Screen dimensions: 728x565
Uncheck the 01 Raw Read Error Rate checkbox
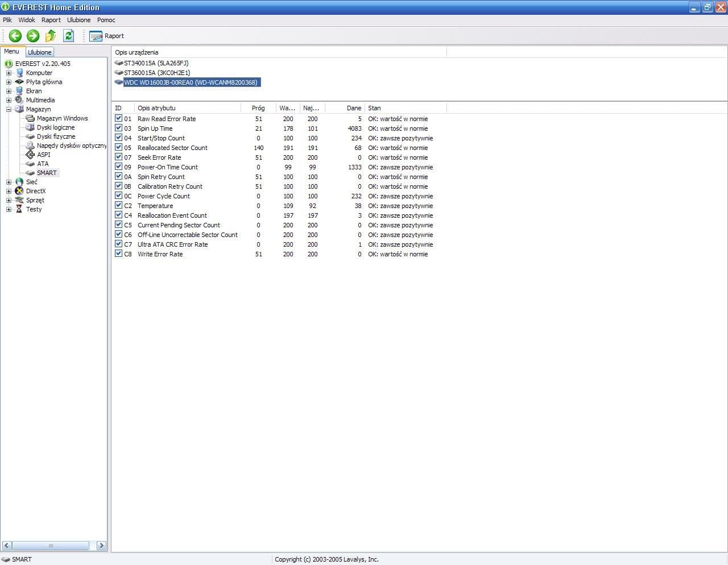pyautogui.click(x=118, y=118)
